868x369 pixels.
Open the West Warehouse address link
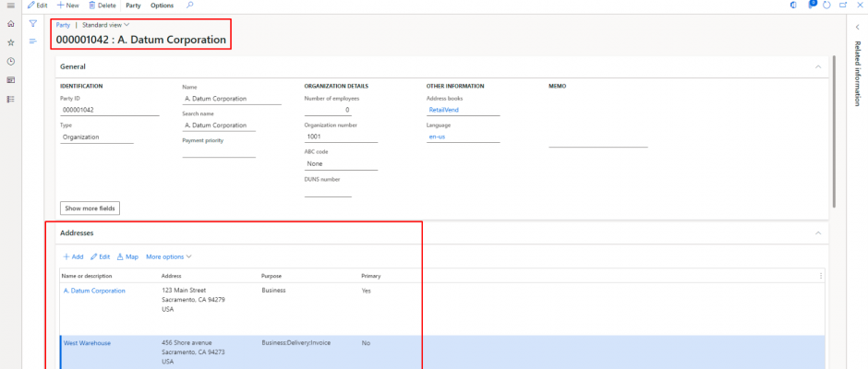coord(88,343)
